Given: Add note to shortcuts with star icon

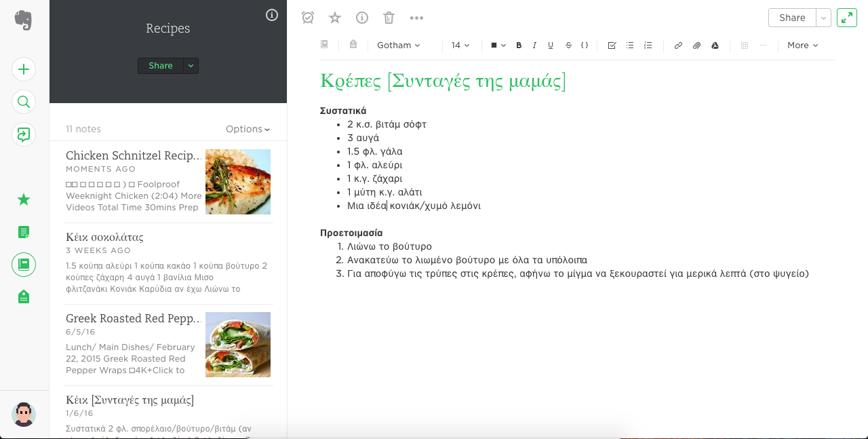Looking at the screenshot, I should pyautogui.click(x=335, y=18).
